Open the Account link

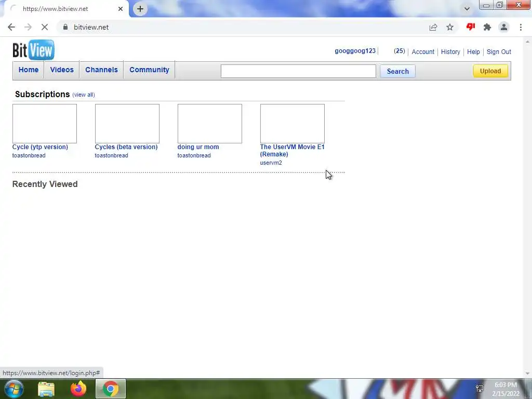pos(423,52)
